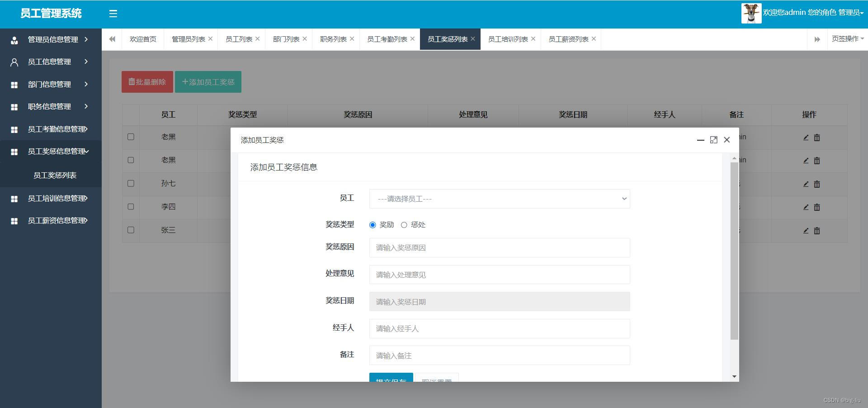The image size is (868, 408).
Task: Close the 员工列表 tab with its X icon
Action: click(257, 39)
